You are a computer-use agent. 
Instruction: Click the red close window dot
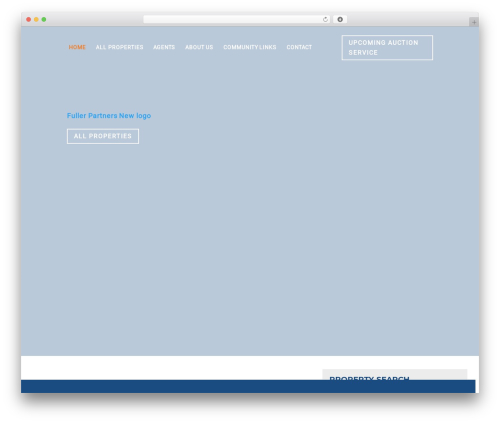tap(29, 20)
